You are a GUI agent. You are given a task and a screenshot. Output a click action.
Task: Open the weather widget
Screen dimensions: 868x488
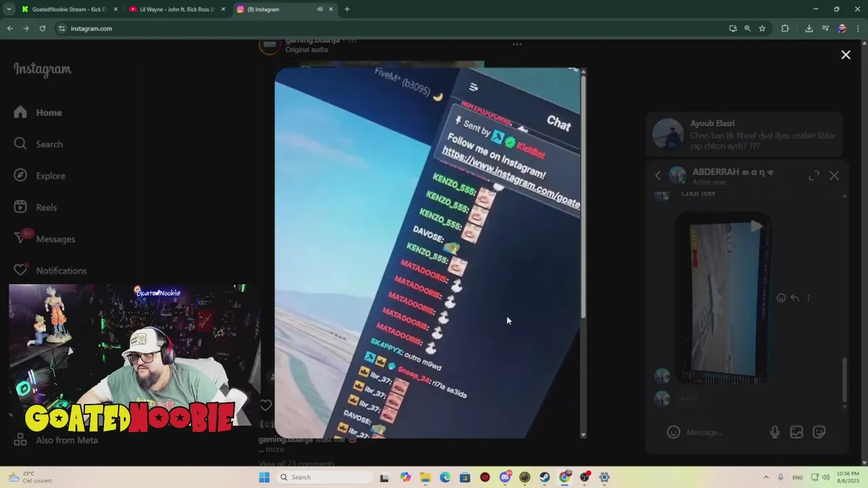coord(31,477)
